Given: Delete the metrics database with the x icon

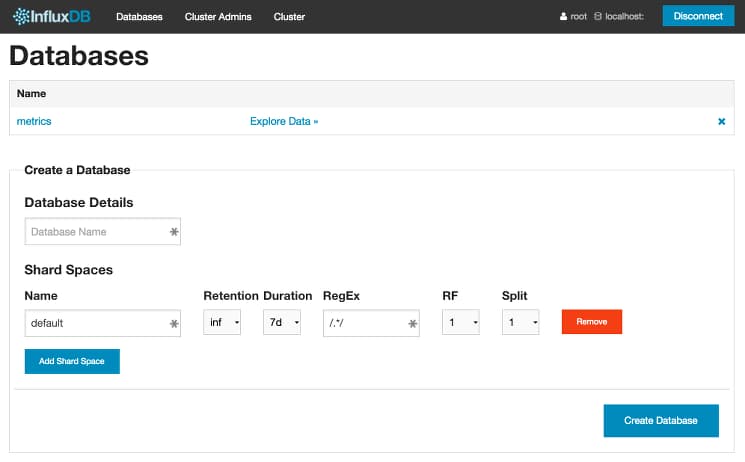Looking at the screenshot, I should [x=721, y=122].
